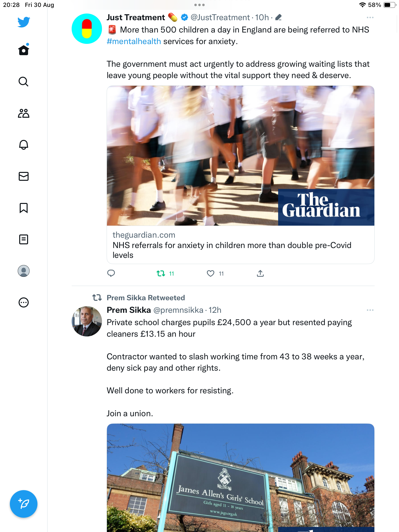Open the Search magnifier in sidebar
This screenshot has height=532, width=399.
[24, 82]
